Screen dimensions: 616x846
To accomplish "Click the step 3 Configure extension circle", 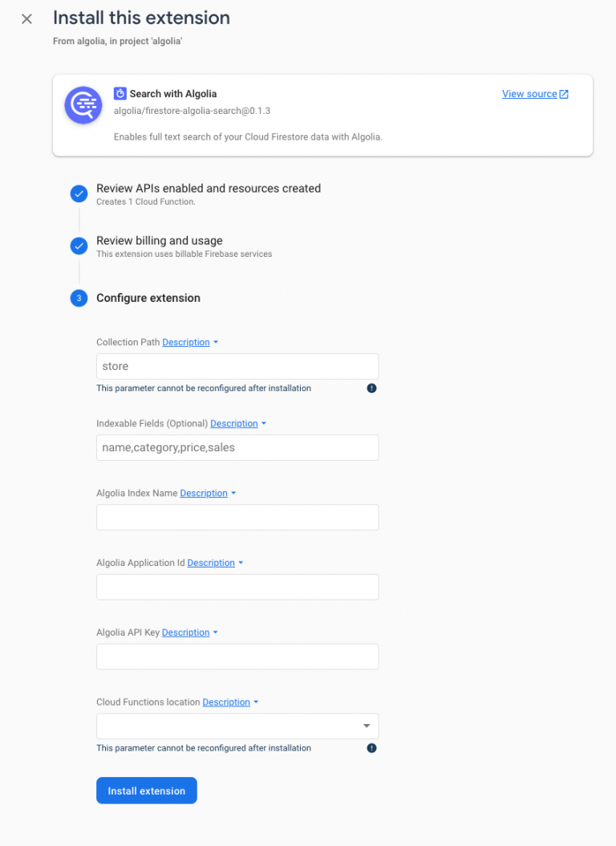I will pos(79,298).
